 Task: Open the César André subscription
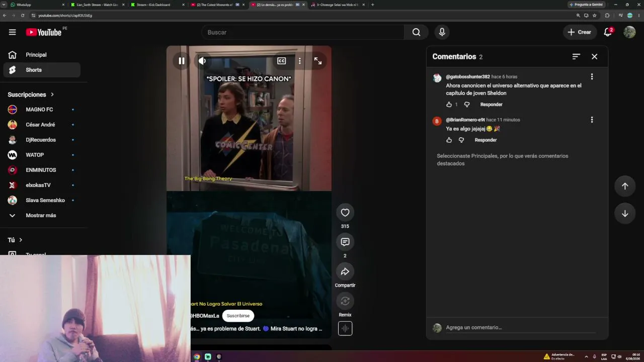[42, 125]
